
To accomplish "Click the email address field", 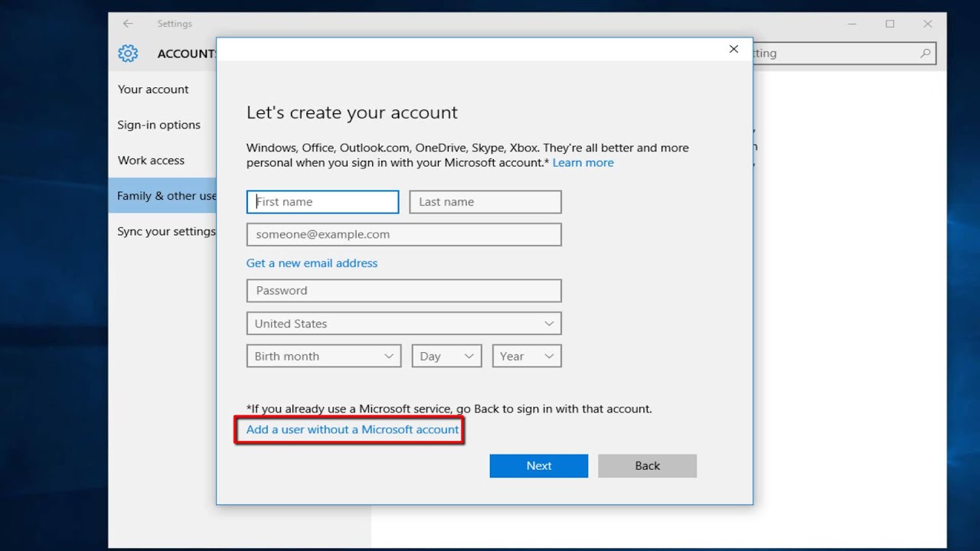I will (404, 235).
